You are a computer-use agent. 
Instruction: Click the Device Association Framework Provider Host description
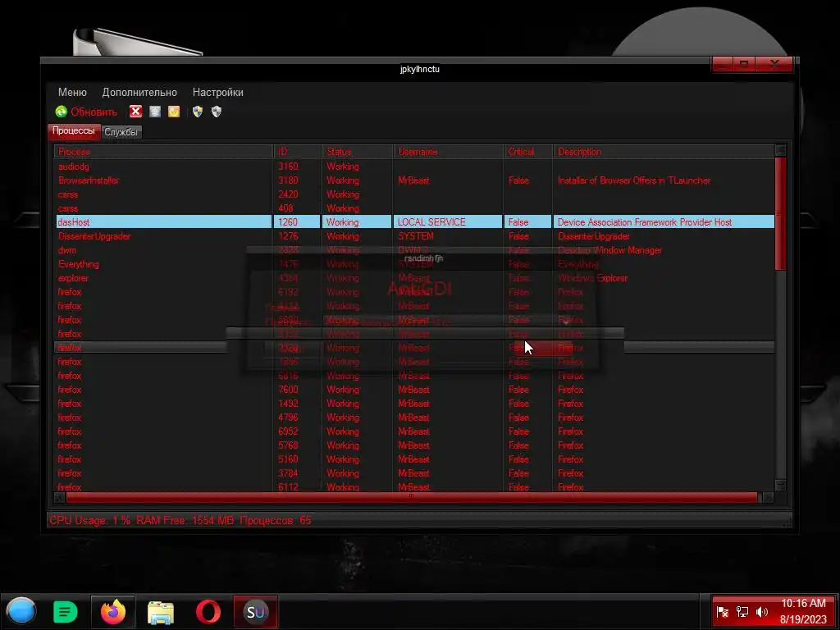645,221
